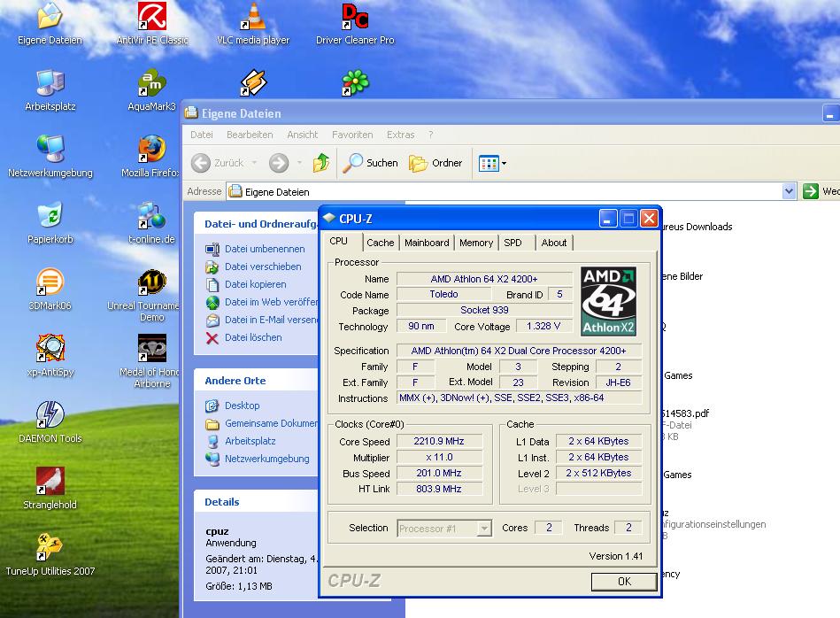Click Zurück back button in Explorer
This screenshot has width=840, height=618.
[218, 162]
